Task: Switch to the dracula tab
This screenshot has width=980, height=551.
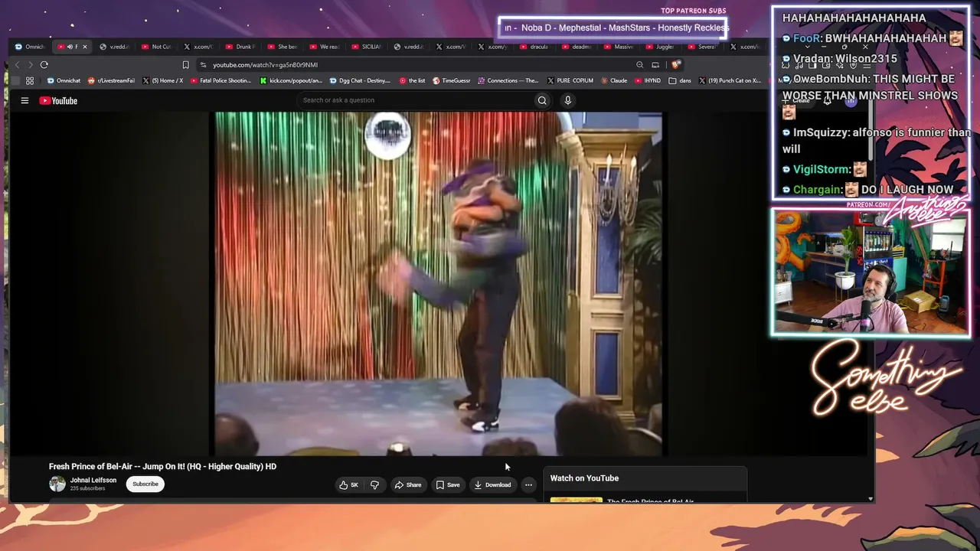Action: coord(534,47)
